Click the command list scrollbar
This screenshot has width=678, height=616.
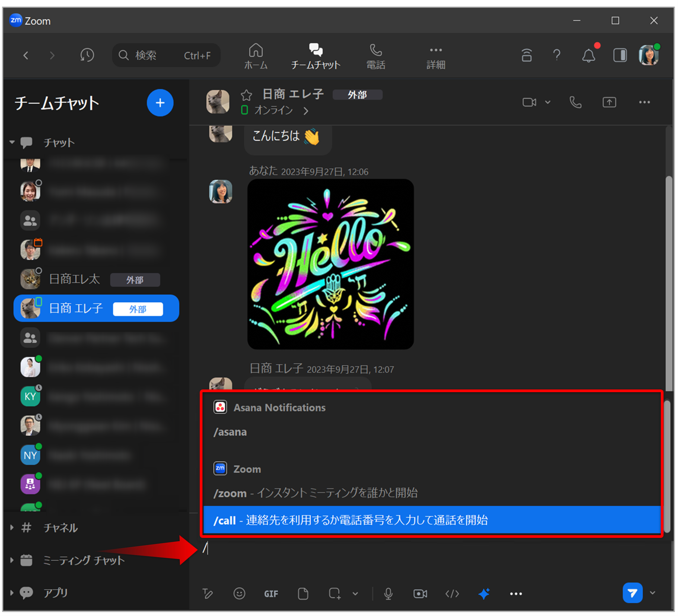coord(667,467)
